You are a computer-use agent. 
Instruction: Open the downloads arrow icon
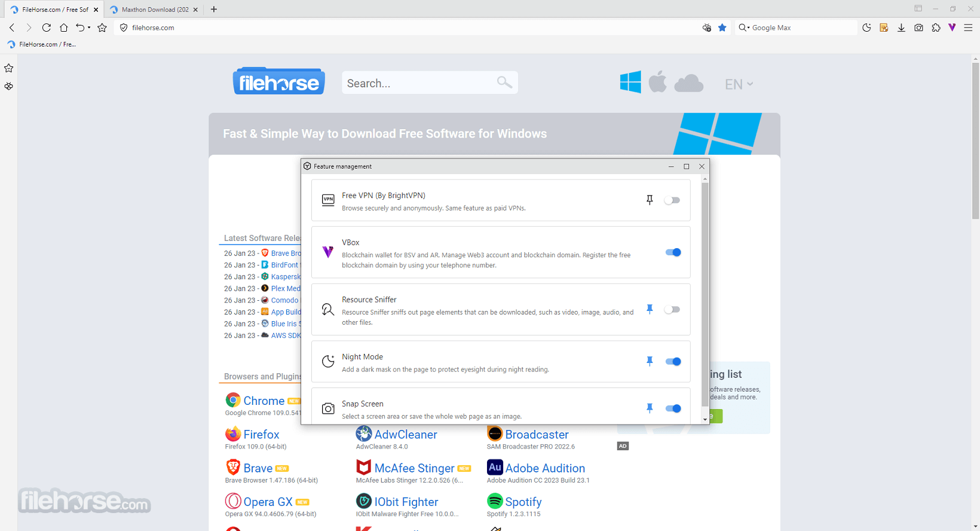tap(901, 28)
